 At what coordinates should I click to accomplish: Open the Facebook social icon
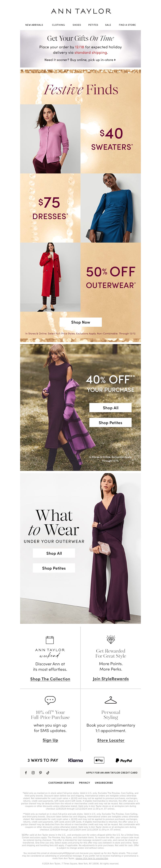[26, 772]
